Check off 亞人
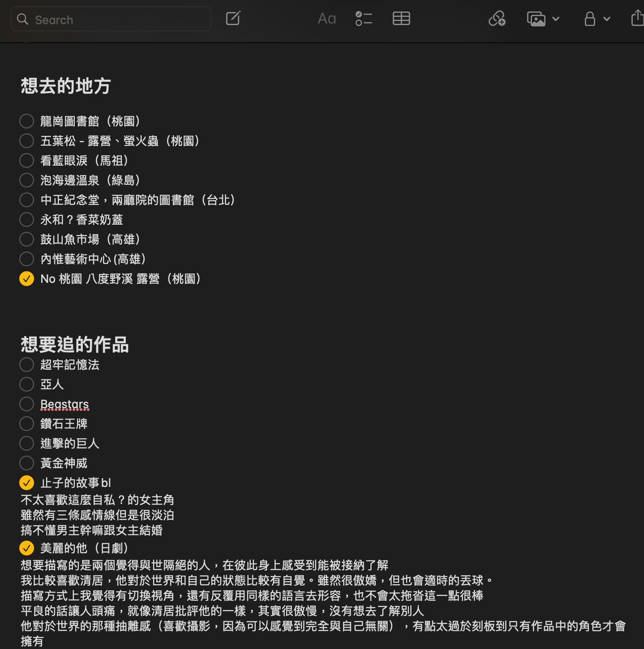Image resolution: width=644 pixels, height=649 pixels. pos(27,384)
